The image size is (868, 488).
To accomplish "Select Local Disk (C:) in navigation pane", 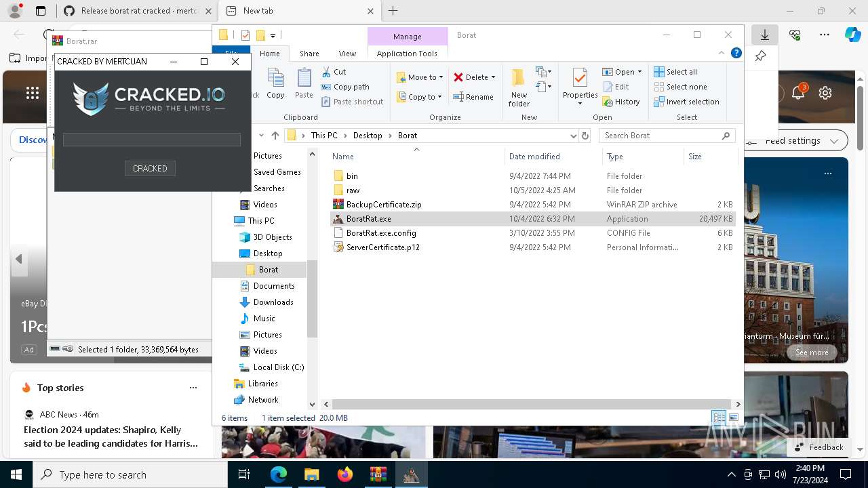I will [x=278, y=367].
